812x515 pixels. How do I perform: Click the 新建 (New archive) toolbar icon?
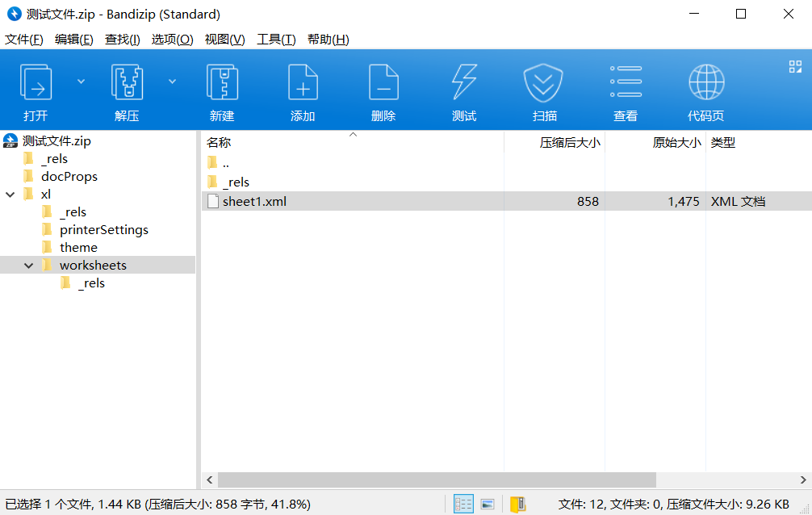click(x=222, y=83)
